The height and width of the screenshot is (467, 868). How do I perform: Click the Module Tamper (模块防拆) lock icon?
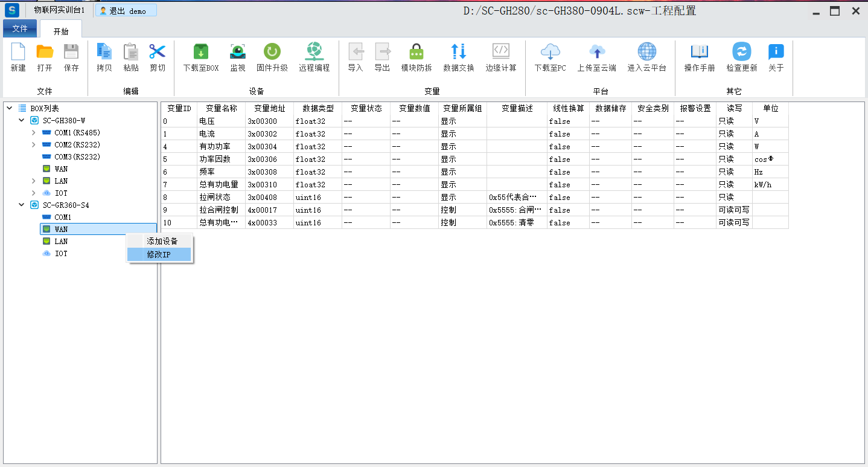(416, 53)
